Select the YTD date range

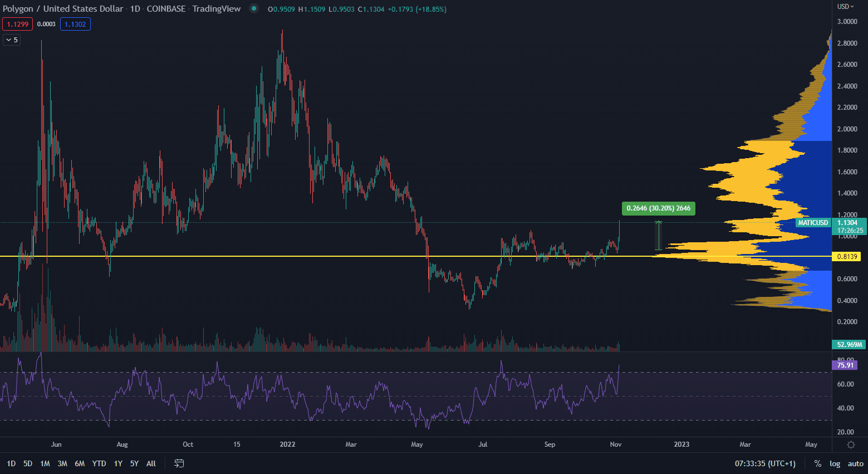click(x=99, y=463)
